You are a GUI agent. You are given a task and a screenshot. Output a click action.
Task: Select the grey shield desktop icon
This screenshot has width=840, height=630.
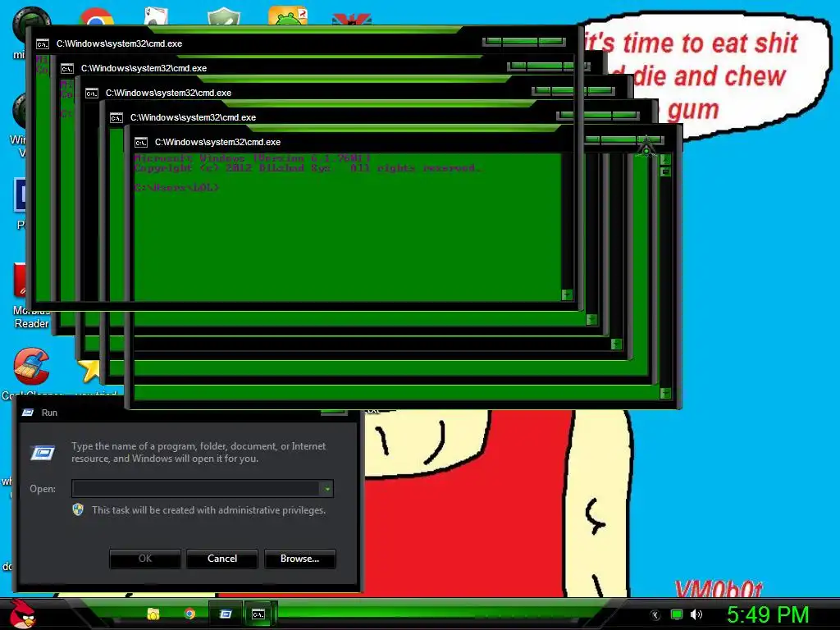[223, 16]
